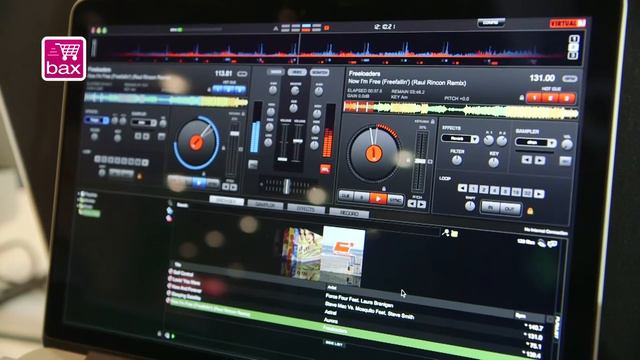640x360 pixels.
Task: Nudge right deck pitch bend down arrow
Action: point(411,203)
